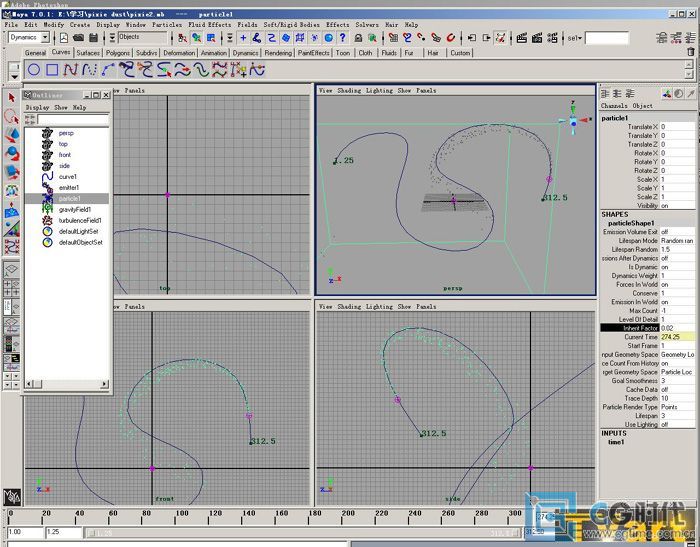
Task: Open Shading menu of persp viewport
Action: tap(349, 91)
